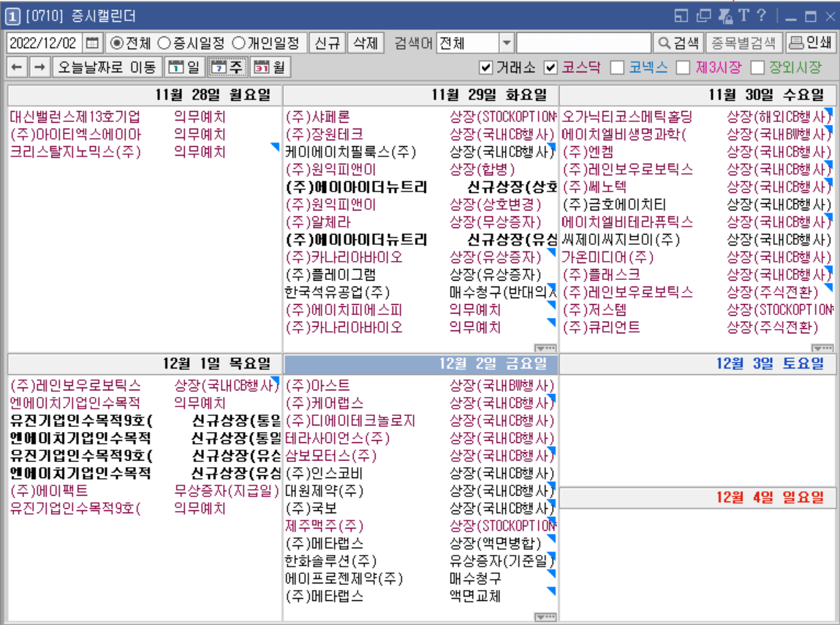Select the 12월 2일 금요일 header

[x=421, y=363]
